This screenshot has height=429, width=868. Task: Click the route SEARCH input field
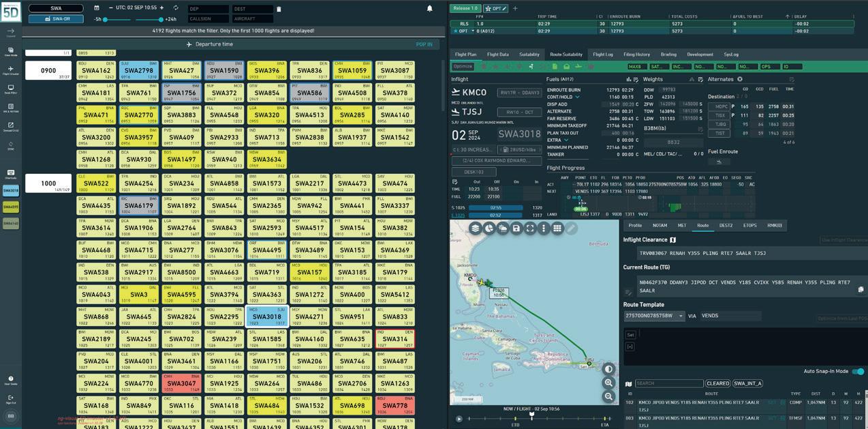668,383
